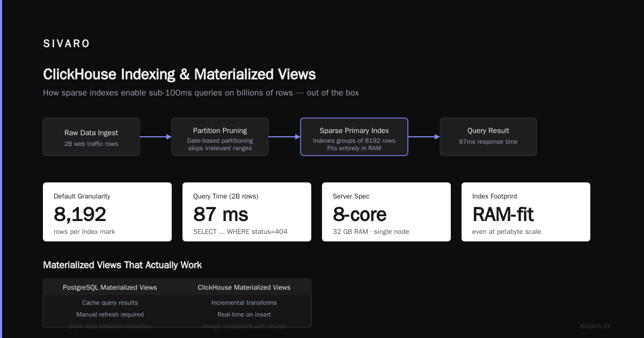Click 'Always consistent with source' cell
644x338 pixels.
[244, 326]
